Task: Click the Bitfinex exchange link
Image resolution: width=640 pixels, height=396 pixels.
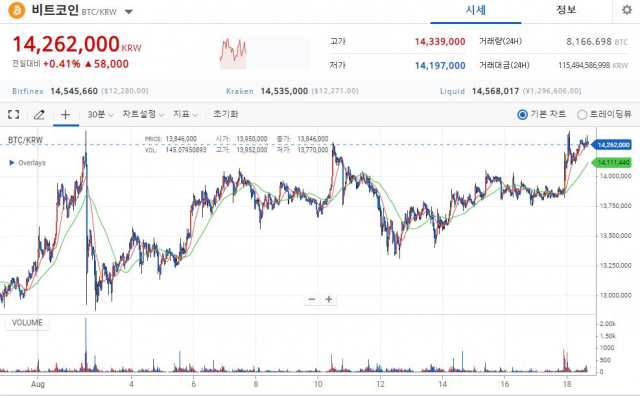Action: coord(28,91)
